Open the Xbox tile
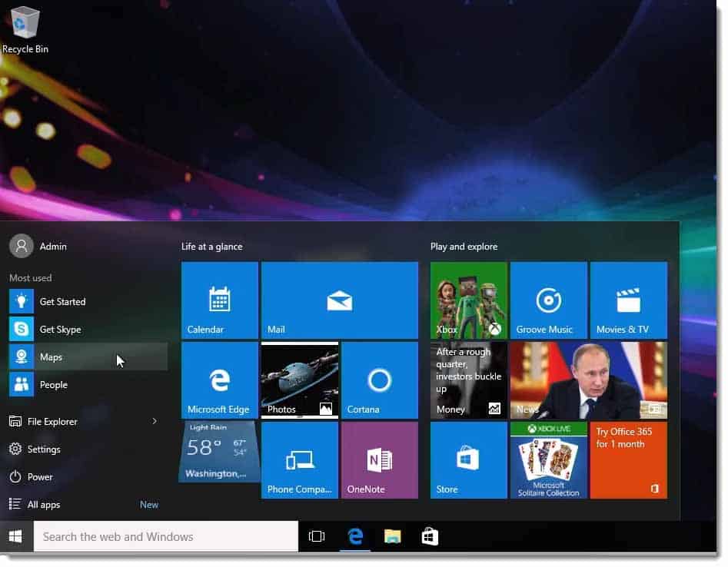The image size is (728, 567). [x=469, y=300]
